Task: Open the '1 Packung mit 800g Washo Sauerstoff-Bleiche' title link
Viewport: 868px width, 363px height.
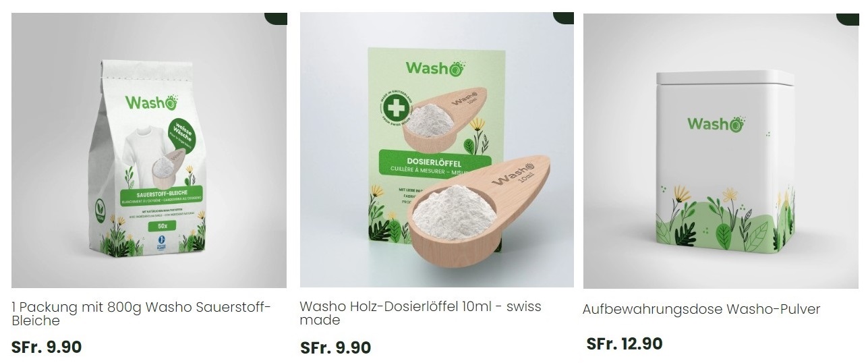Action: [x=141, y=314]
